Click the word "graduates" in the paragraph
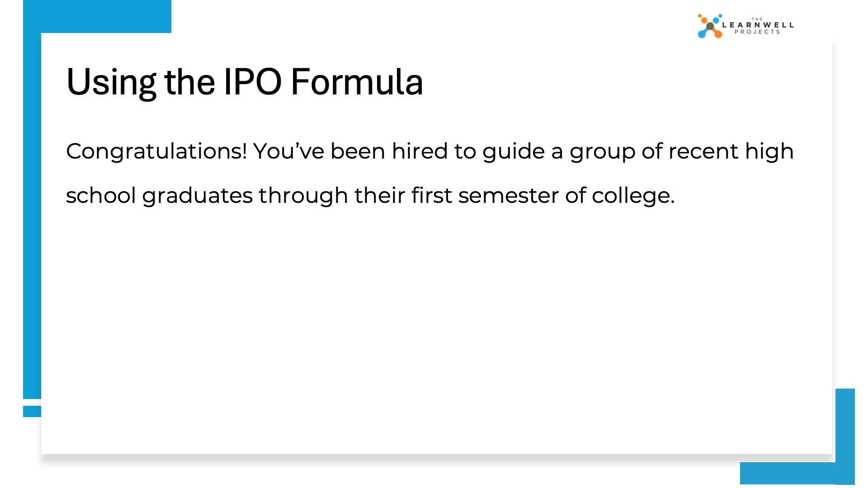Screen dimensions: 868x488 pyautogui.click(x=197, y=196)
